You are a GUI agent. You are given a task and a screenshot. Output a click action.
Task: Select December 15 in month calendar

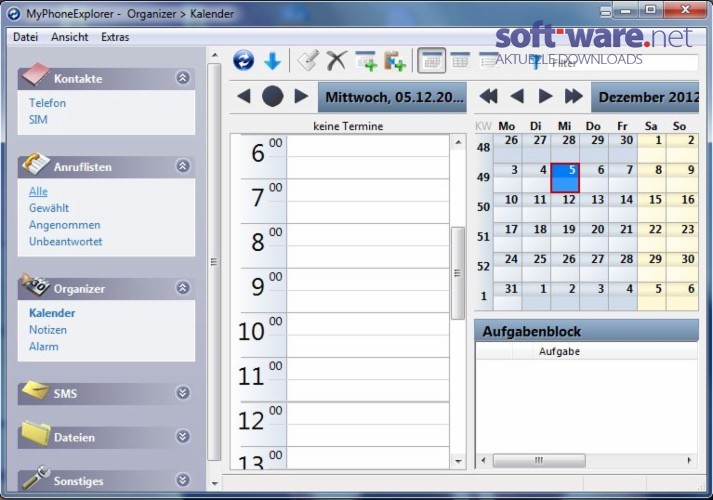tap(652, 207)
